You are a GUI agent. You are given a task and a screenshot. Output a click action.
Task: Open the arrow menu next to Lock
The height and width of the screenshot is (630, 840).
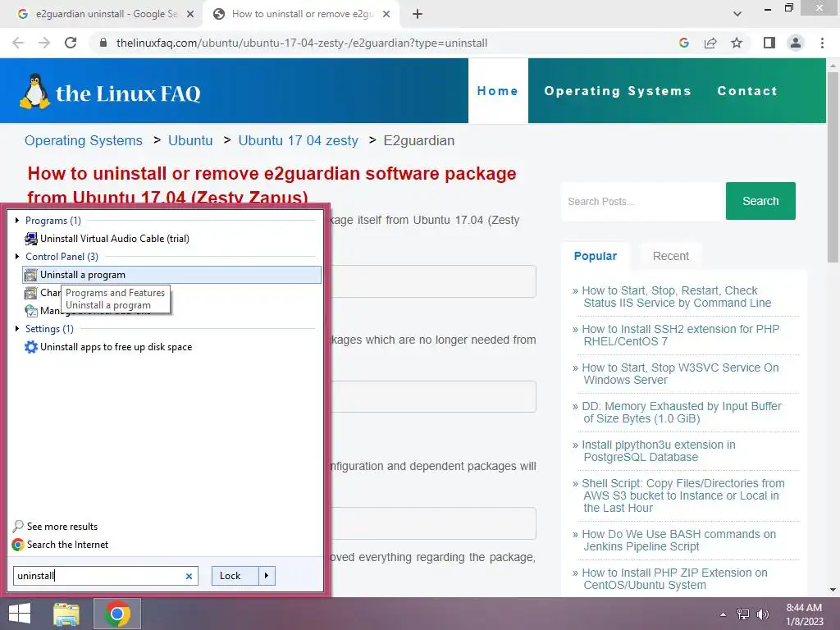267,576
